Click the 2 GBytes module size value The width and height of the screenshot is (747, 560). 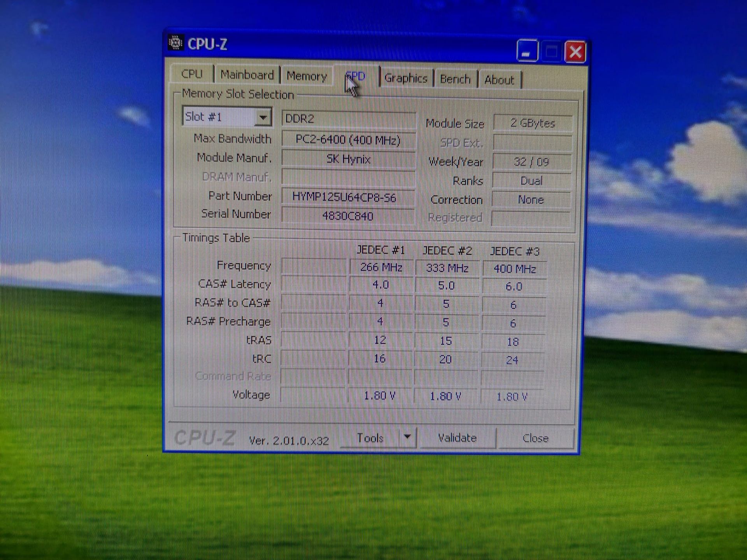[533, 123]
